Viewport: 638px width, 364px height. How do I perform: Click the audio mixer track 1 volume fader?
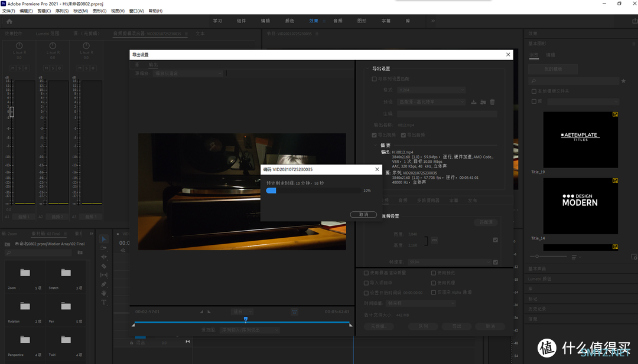[12, 112]
